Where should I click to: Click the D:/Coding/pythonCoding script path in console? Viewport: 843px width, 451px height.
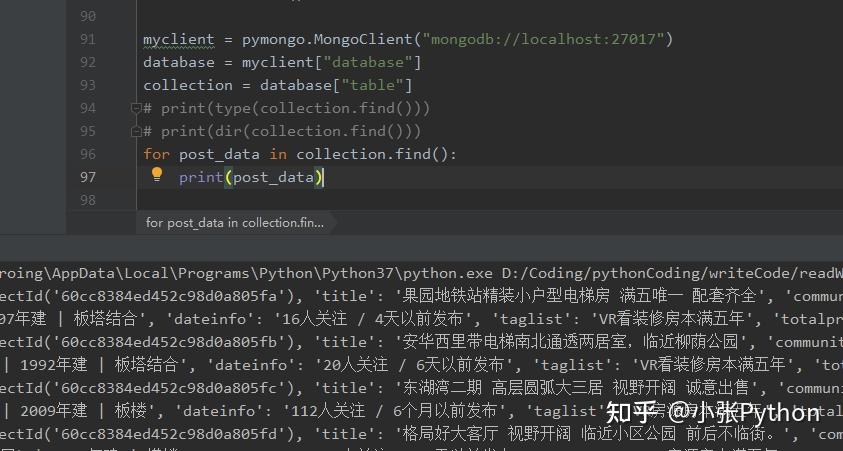[672, 274]
